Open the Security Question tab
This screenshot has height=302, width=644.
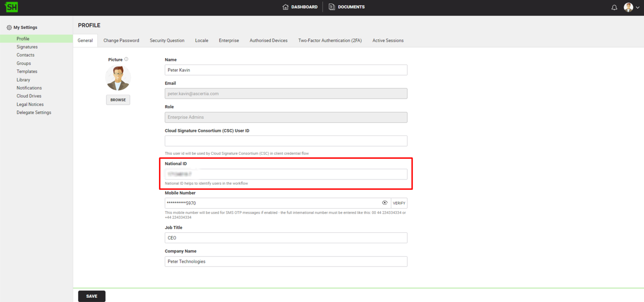(167, 41)
